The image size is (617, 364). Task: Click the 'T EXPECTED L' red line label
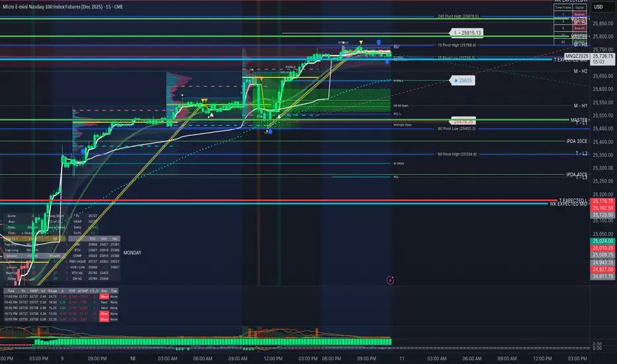573,201
